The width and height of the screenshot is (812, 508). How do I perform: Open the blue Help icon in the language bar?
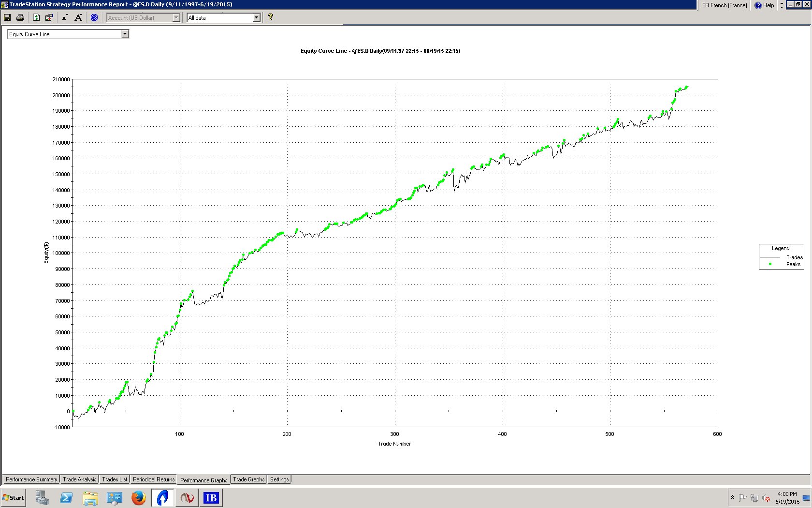758,5
